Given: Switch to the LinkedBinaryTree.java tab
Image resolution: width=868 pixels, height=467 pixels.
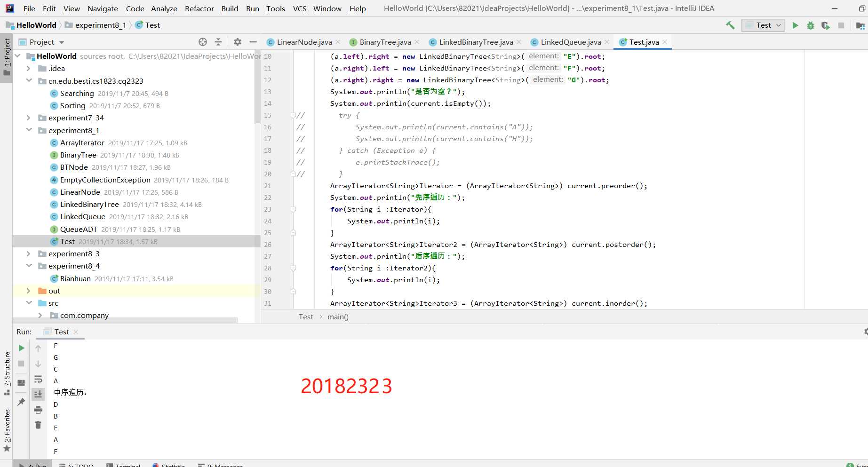Looking at the screenshot, I should (476, 42).
